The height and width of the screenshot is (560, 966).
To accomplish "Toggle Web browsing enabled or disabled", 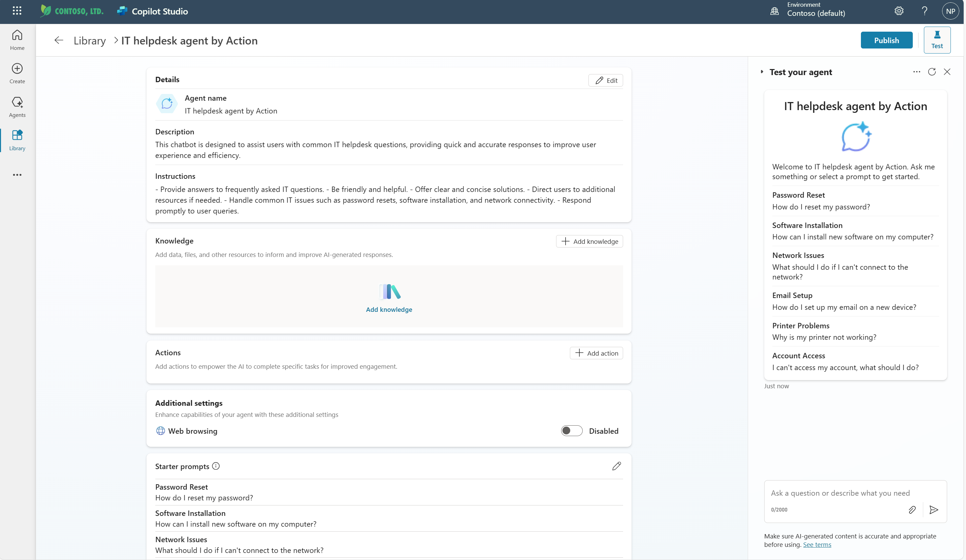I will 571,430.
